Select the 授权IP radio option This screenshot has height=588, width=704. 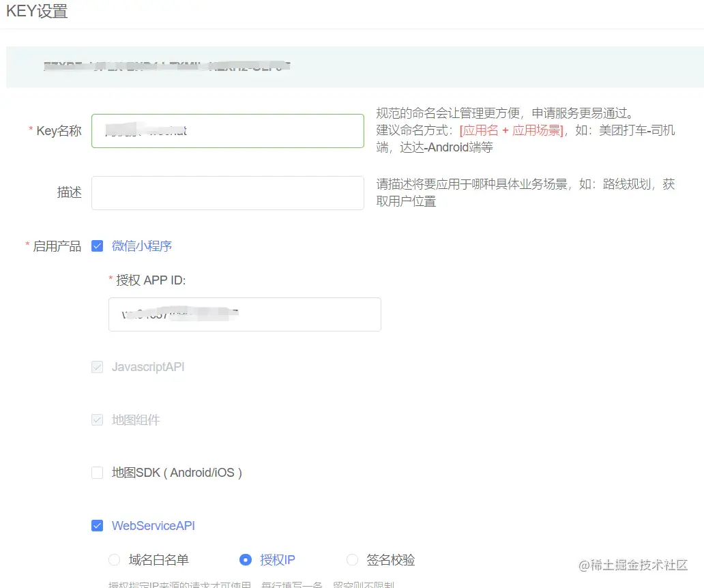tap(245, 560)
